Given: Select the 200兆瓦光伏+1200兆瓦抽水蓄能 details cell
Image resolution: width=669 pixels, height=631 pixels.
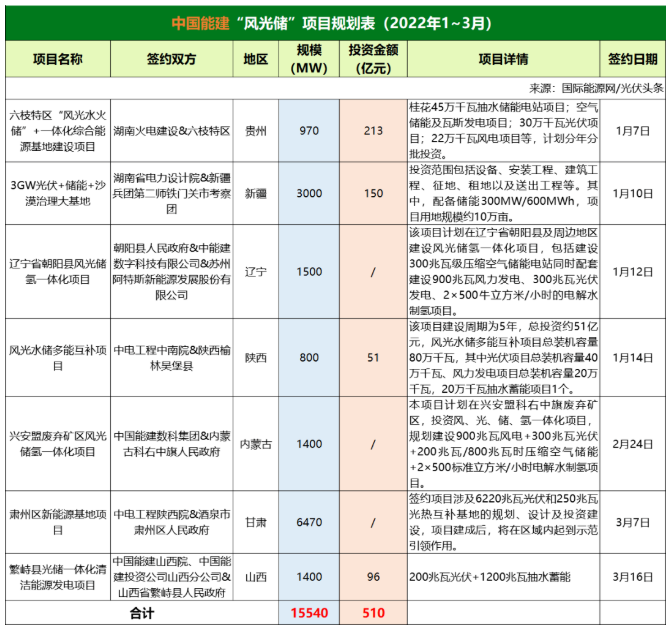Looking at the screenshot, I should click(x=502, y=578).
